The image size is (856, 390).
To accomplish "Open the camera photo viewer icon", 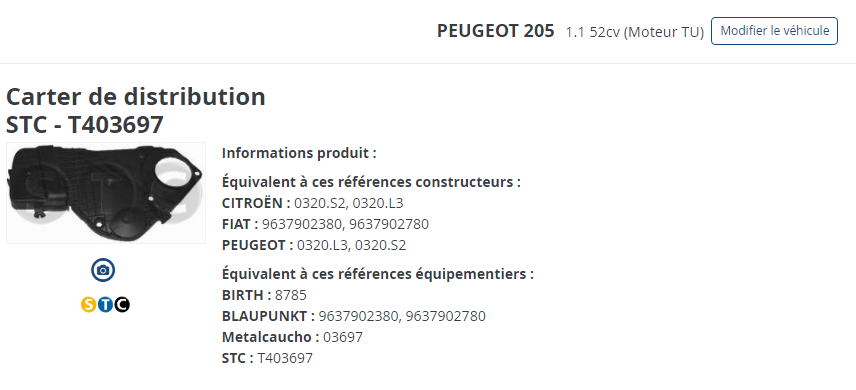I will click(103, 270).
